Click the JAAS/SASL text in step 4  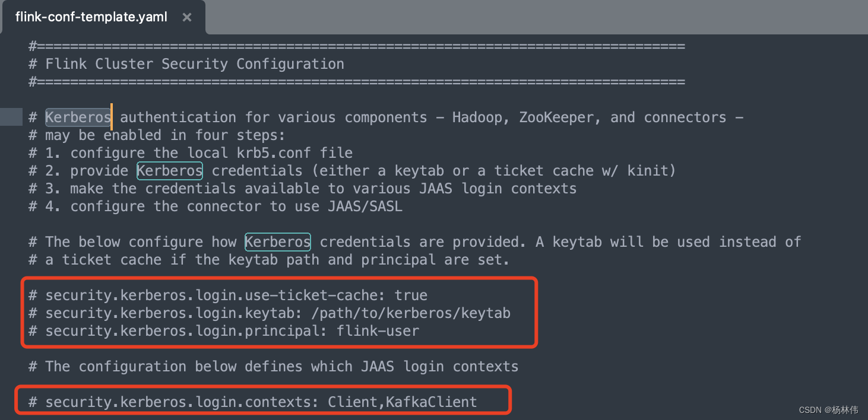pyautogui.click(x=365, y=206)
